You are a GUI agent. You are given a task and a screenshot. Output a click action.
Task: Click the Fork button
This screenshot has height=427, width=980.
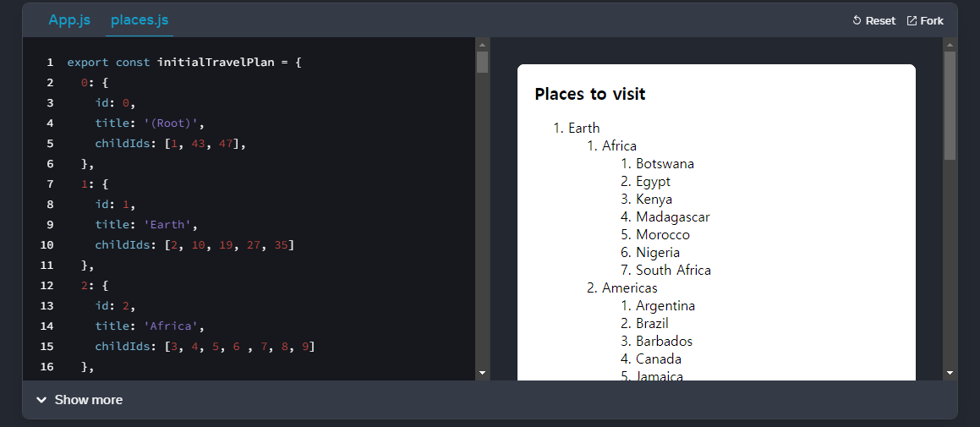pos(925,20)
